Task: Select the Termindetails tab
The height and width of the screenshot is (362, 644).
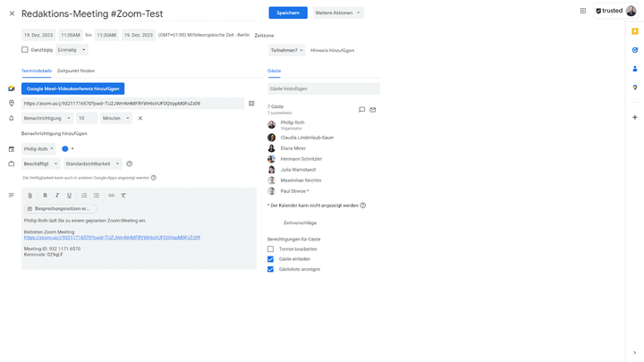Action: (x=36, y=71)
